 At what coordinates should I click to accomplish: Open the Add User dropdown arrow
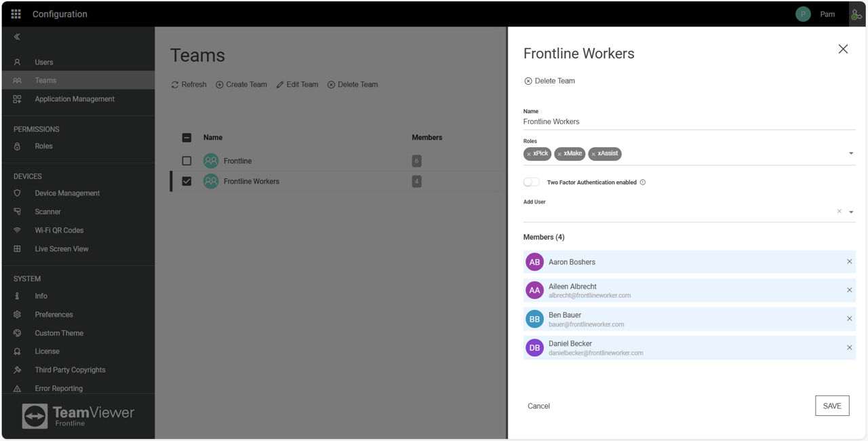pos(851,212)
